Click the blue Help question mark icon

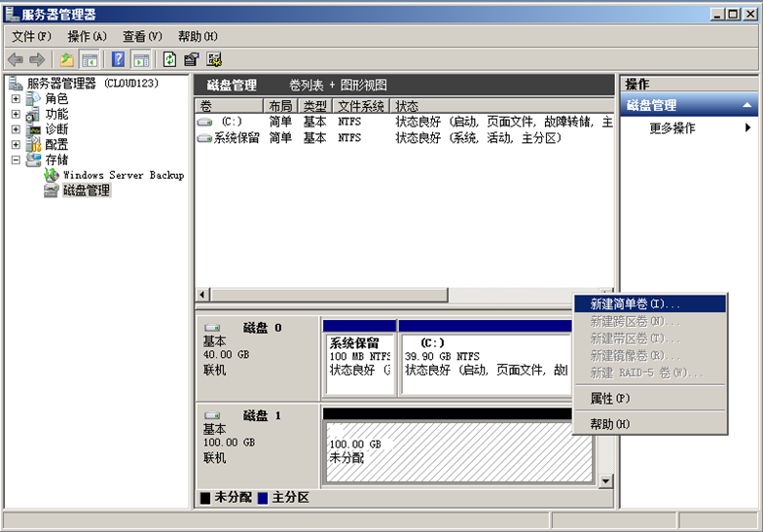click(x=119, y=59)
